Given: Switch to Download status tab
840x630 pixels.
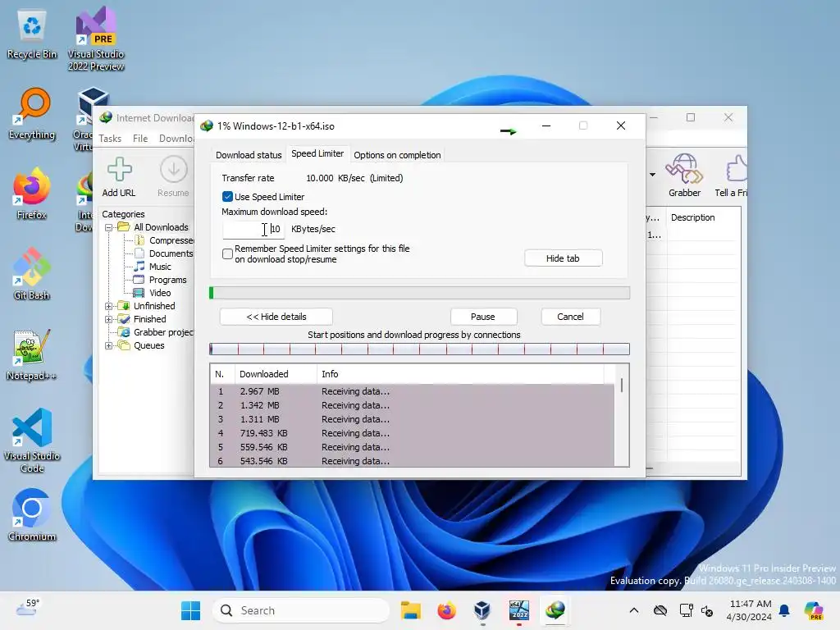Looking at the screenshot, I should click(x=249, y=155).
